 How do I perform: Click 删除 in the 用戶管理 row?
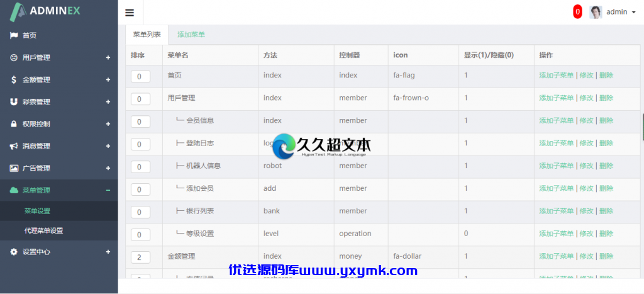tap(606, 98)
